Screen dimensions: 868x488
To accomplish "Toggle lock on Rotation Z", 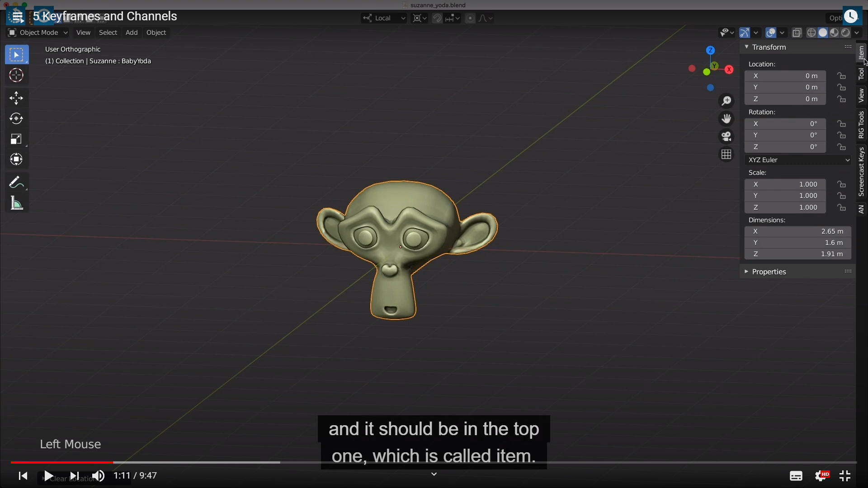I will tap(841, 147).
